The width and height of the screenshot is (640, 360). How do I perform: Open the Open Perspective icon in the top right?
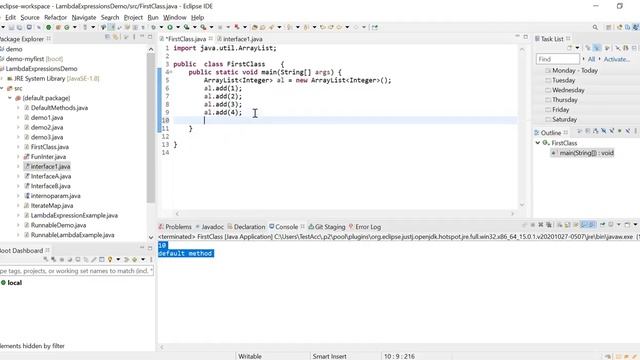click(x=609, y=27)
